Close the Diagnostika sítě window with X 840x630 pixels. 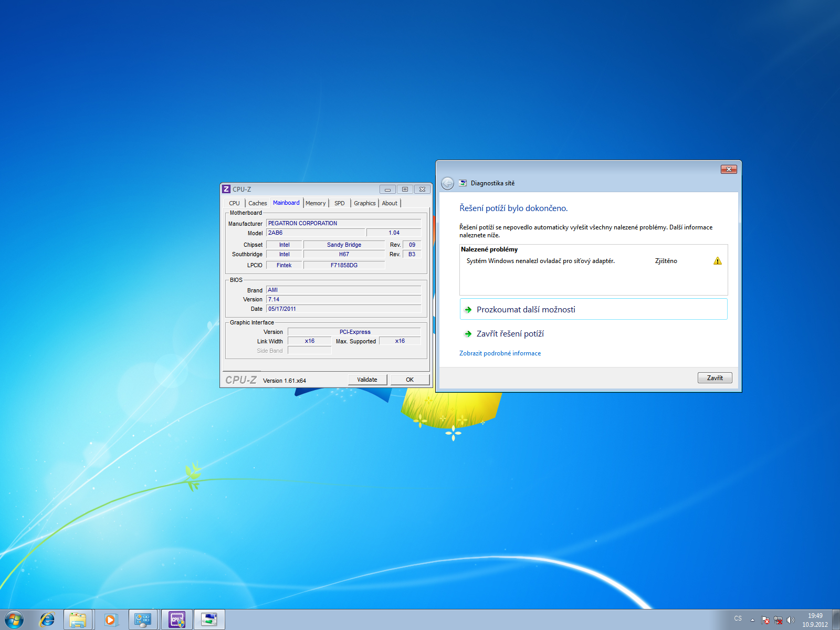[729, 169]
